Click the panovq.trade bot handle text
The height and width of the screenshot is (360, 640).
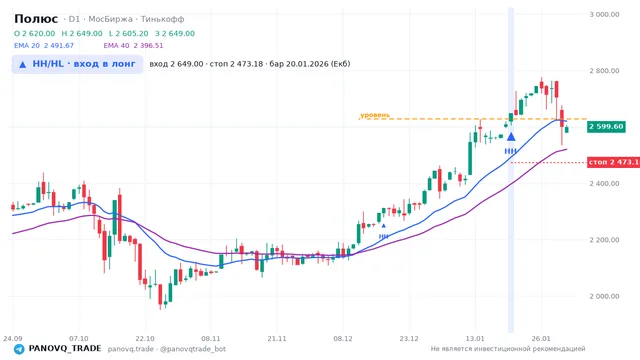coord(167,349)
